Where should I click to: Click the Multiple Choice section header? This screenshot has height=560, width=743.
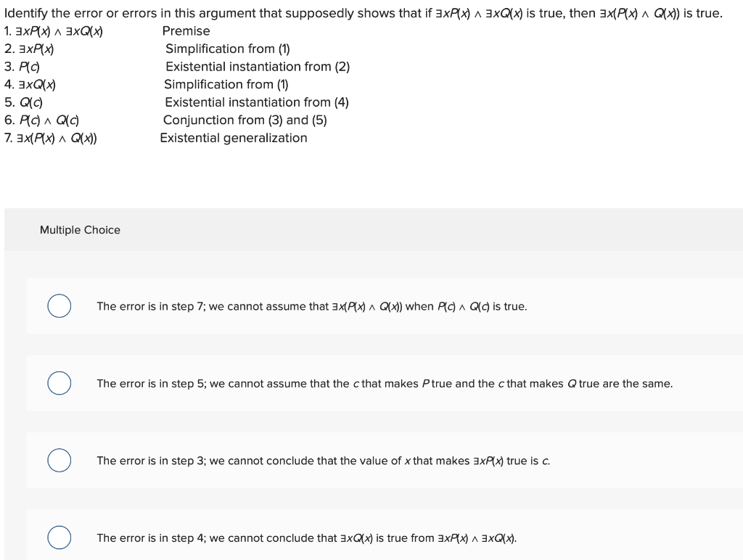pos(80,230)
